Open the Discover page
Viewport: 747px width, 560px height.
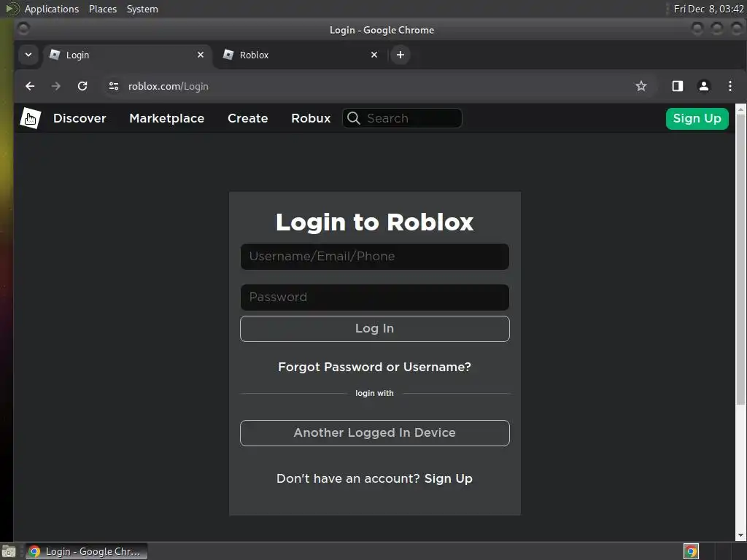80,118
